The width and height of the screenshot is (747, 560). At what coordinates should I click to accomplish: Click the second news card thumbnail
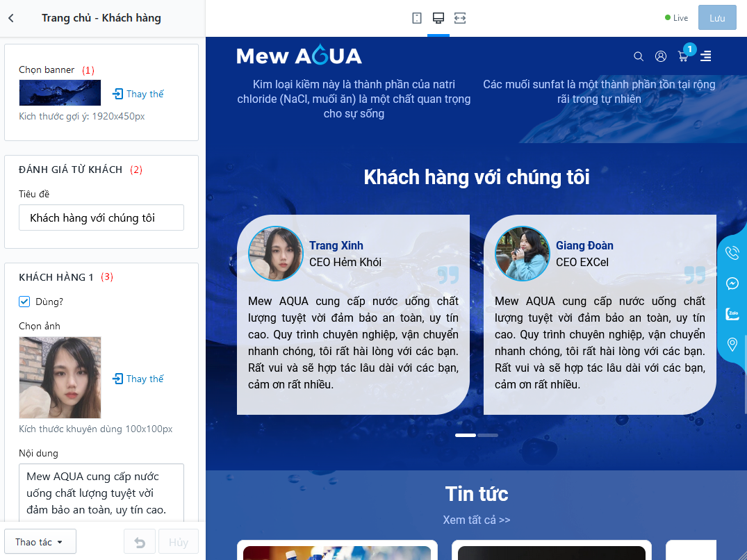(552, 553)
